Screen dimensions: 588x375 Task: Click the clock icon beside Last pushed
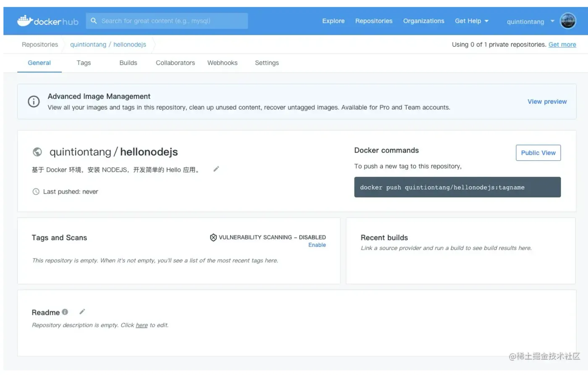point(36,192)
